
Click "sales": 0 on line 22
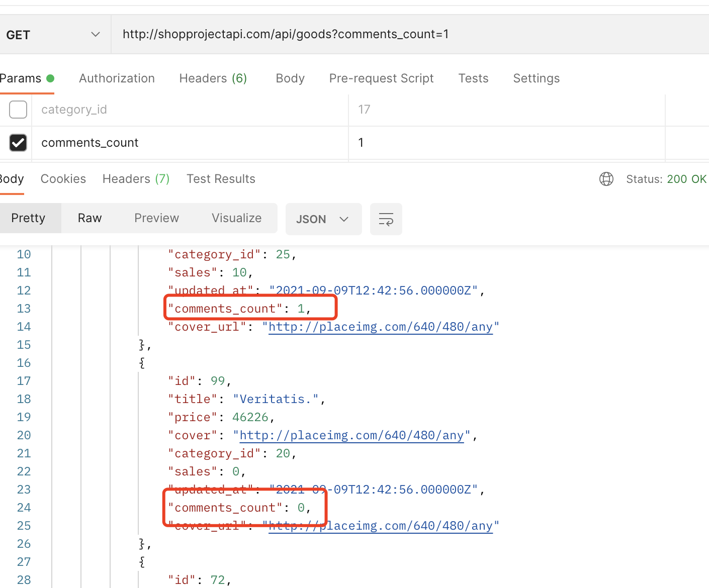click(207, 471)
